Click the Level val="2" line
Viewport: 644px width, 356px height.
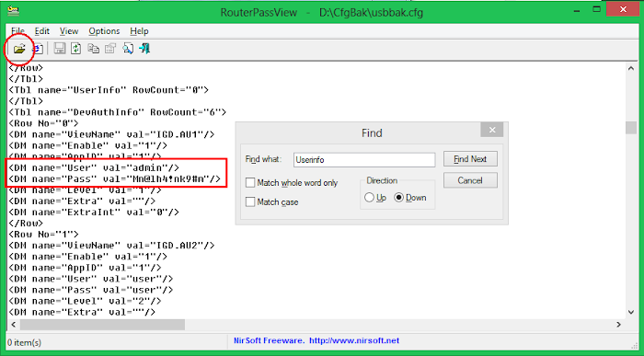pos(85,301)
